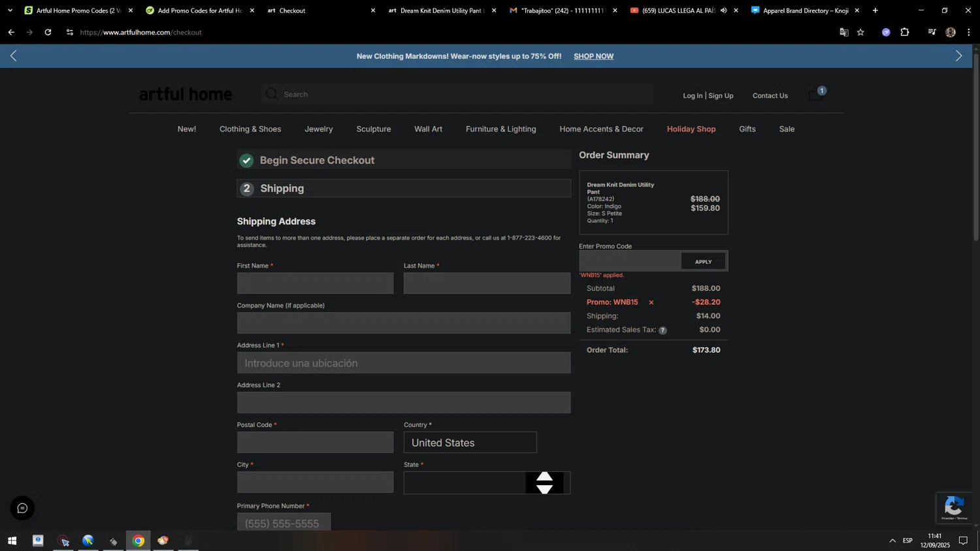
Task: Switch to Artful Home Promo Codes tab
Action: pyautogui.click(x=78, y=10)
